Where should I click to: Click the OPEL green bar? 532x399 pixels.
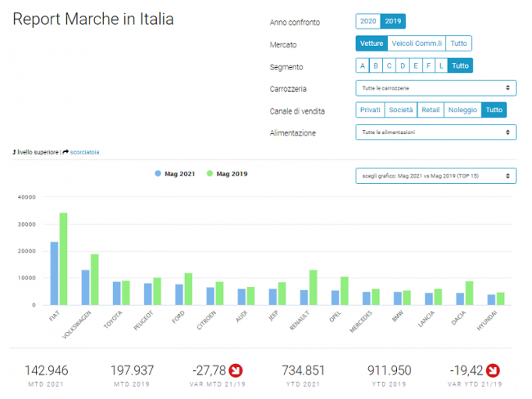point(344,291)
